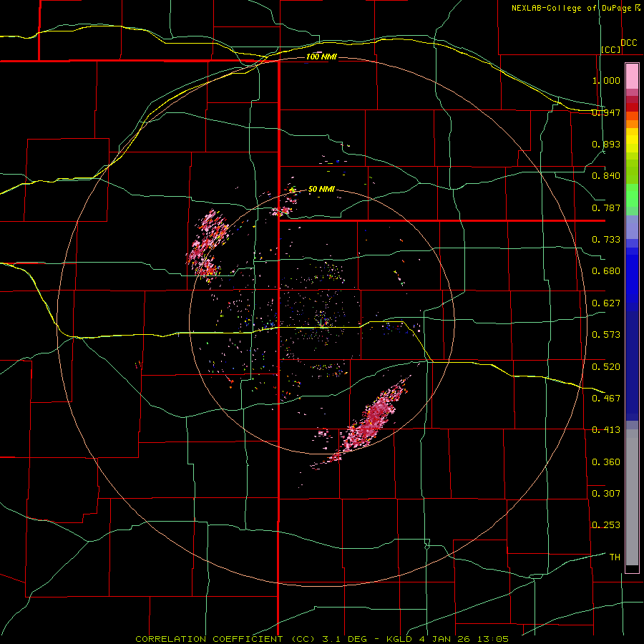Click the large pink echo southeast of radar
644x644 pixels.
click(x=374, y=419)
